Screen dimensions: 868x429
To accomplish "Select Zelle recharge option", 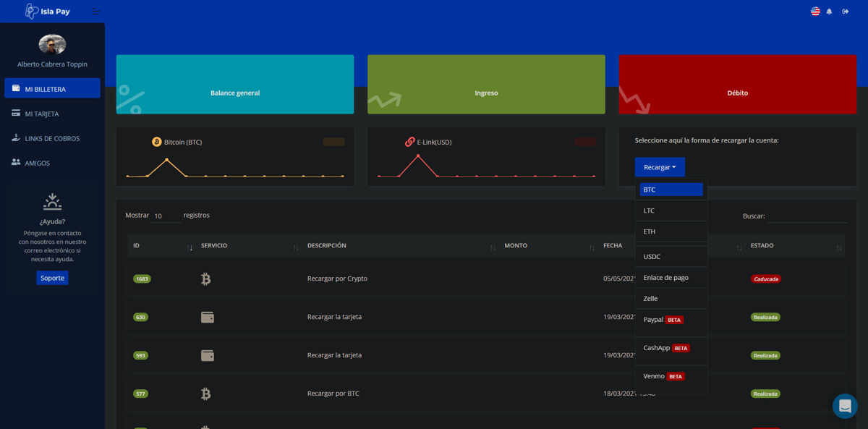I will coord(671,299).
